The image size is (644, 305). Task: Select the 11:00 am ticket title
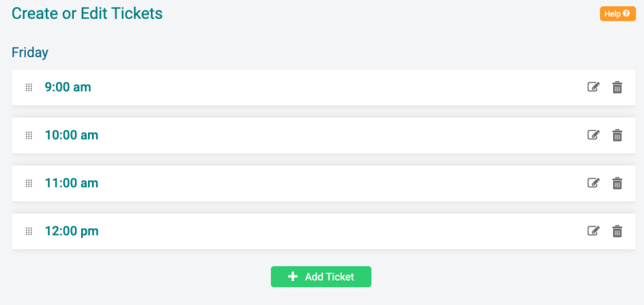(72, 183)
